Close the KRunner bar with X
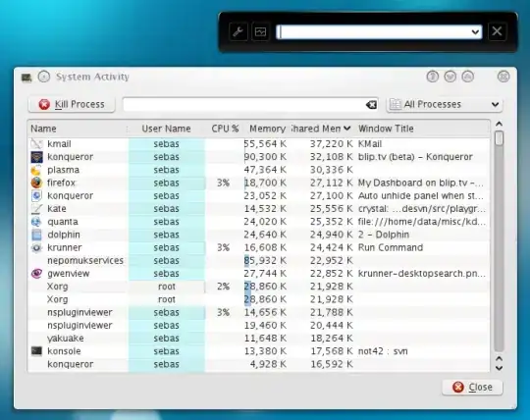This screenshot has height=420, width=530. point(497,31)
